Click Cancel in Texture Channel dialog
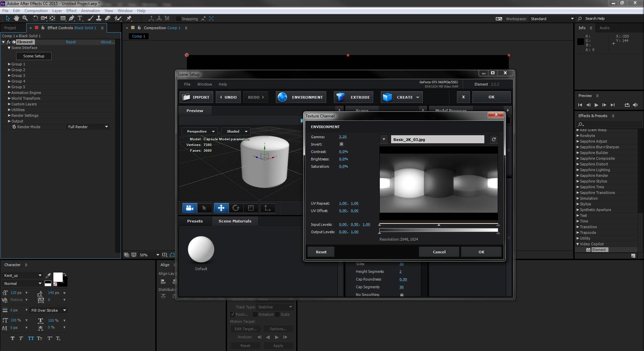The image size is (644, 351). (439, 252)
